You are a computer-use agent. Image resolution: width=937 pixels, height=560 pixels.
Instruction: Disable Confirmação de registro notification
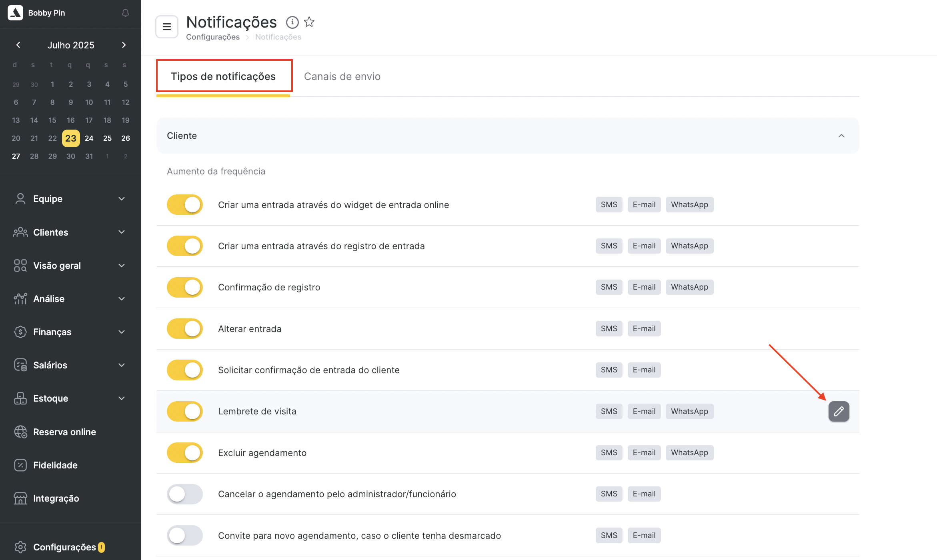(x=185, y=287)
